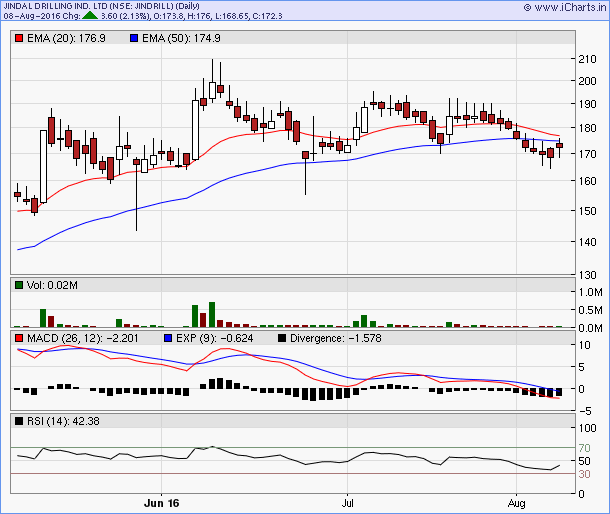610x514 pixels.
Task: Click the red EMA (20) legend swatch
Action: pos(19,38)
